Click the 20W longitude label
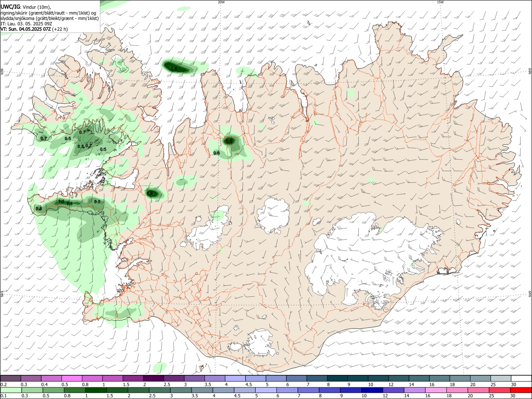The image size is (532, 399). [x=221, y=2]
